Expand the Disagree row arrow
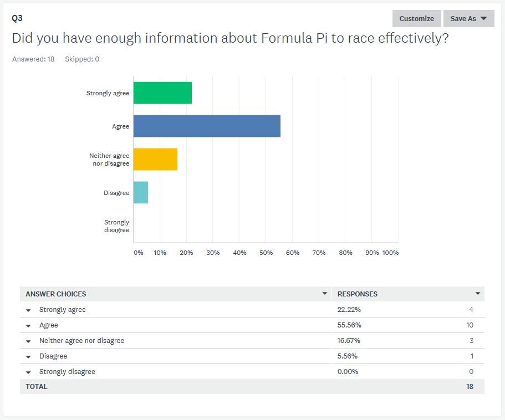505x420 pixels. coord(28,357)
